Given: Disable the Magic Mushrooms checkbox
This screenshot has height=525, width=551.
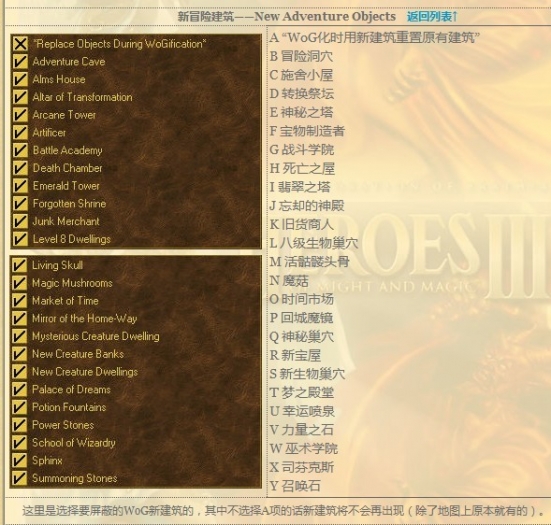Looking at the screenshot, I should click(19, 283).
